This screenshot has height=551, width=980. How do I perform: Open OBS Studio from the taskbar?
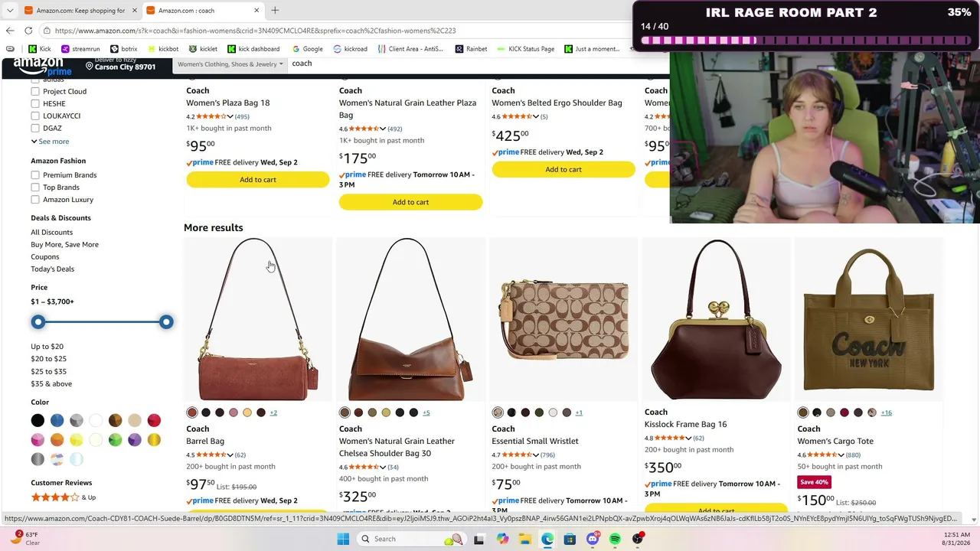(x=638, y=539)
